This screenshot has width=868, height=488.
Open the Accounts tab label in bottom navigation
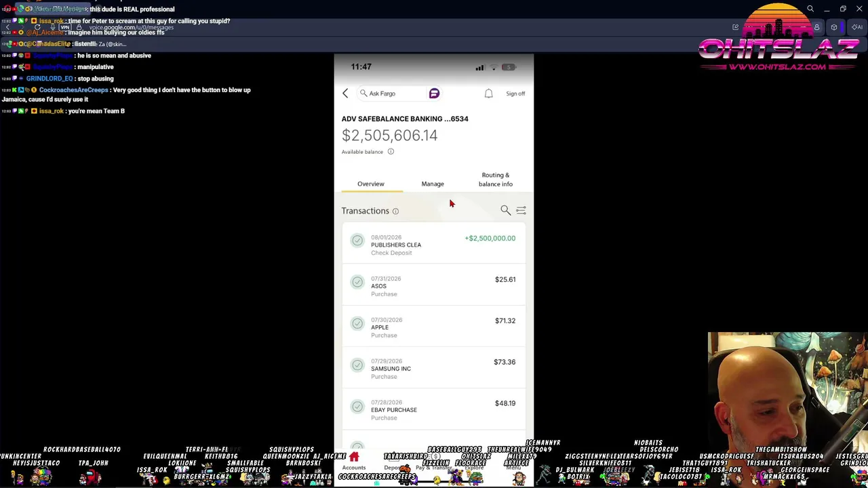coord(354,468)
